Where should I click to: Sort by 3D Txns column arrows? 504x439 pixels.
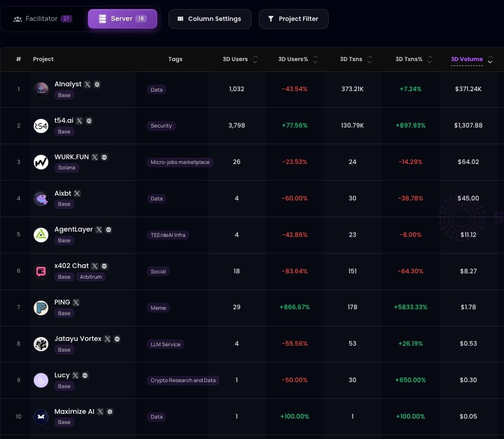pyautogui.click(x=369, y=59)
